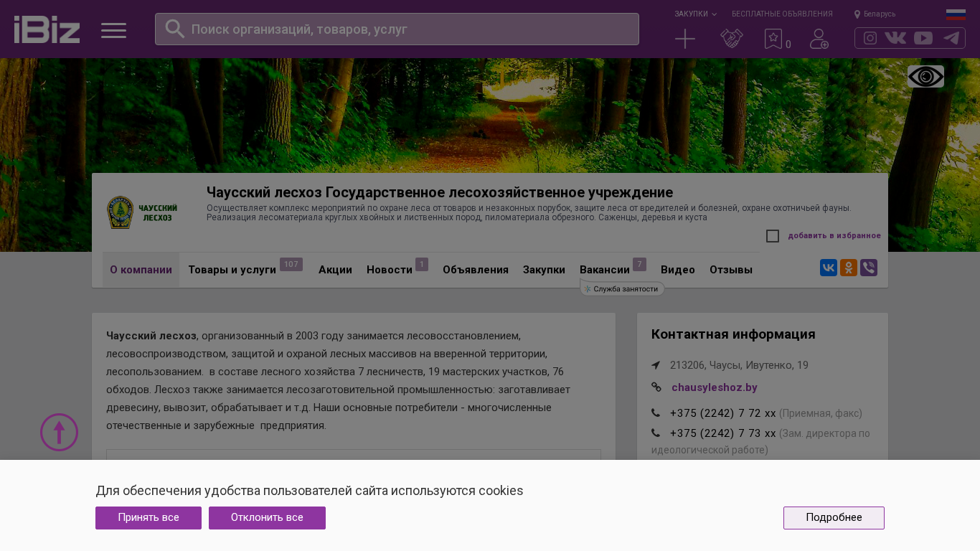The image size is (980, 551).
Task: Switch to the Новости tab
Action: [x=390, y=270]
